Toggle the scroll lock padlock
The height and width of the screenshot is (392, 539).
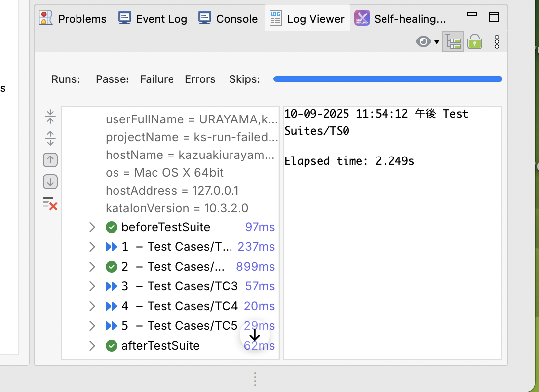[x=475, y=42]
